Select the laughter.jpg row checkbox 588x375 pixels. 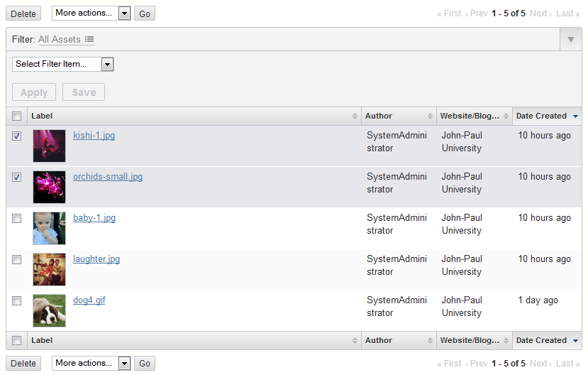17,259
